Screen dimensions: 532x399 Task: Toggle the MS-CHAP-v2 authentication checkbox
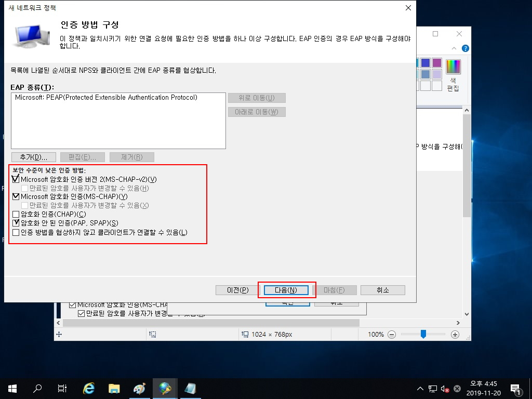(16, 179)
